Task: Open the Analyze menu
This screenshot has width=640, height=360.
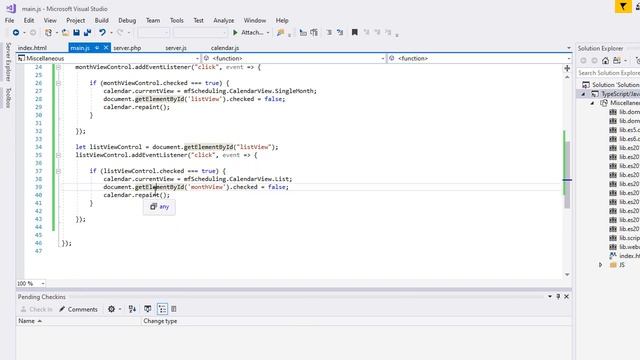Action: click(224, 20)
